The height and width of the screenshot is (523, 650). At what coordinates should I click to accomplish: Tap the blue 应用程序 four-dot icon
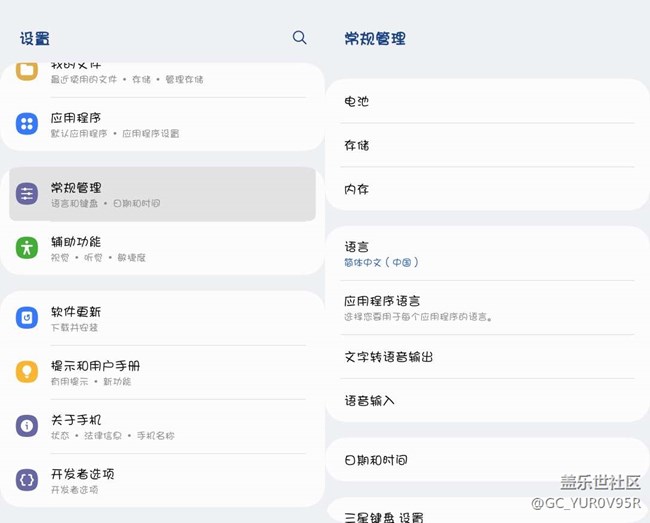[27, 124]
